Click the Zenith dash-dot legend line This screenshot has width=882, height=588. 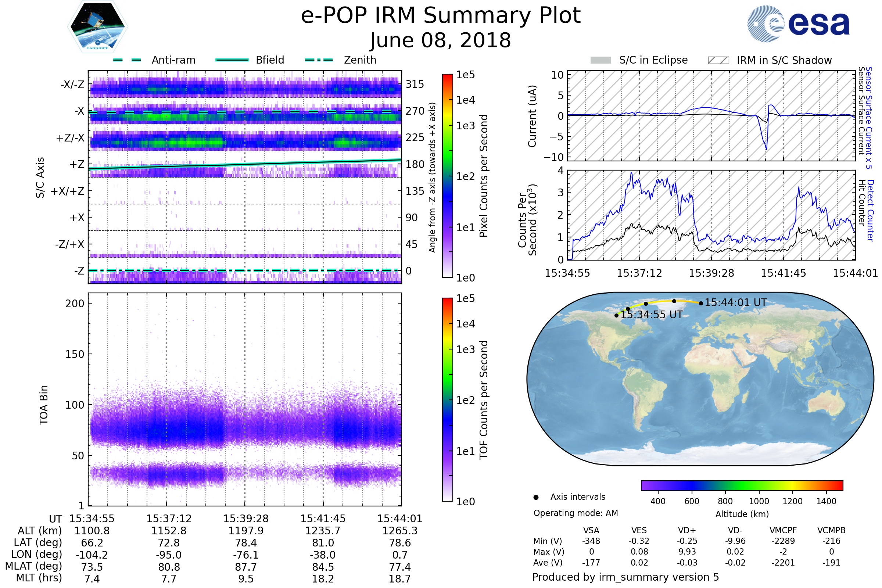click(x=319, y=60)
